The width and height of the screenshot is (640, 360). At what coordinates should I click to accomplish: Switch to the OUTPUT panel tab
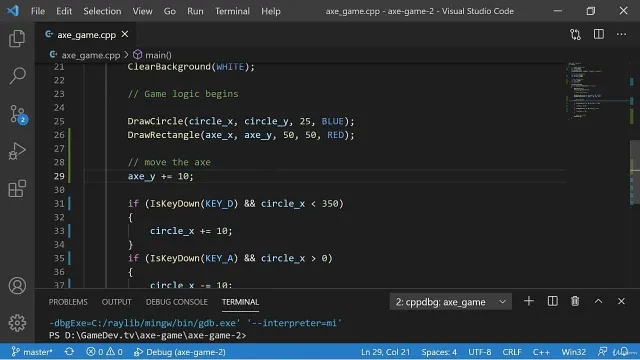click(116, 302)
